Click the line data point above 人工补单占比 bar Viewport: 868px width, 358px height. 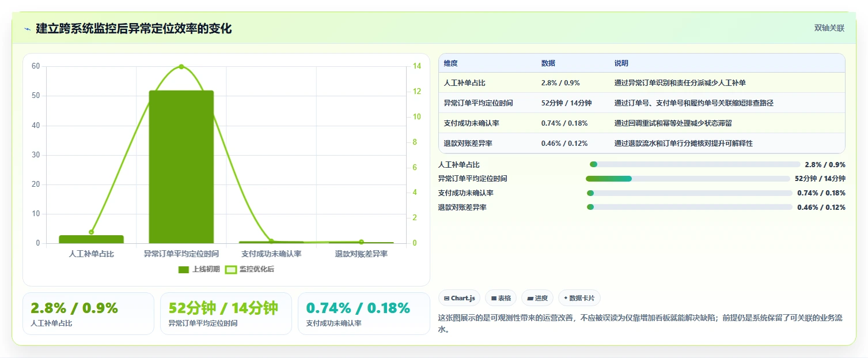(x=92, y=232)
